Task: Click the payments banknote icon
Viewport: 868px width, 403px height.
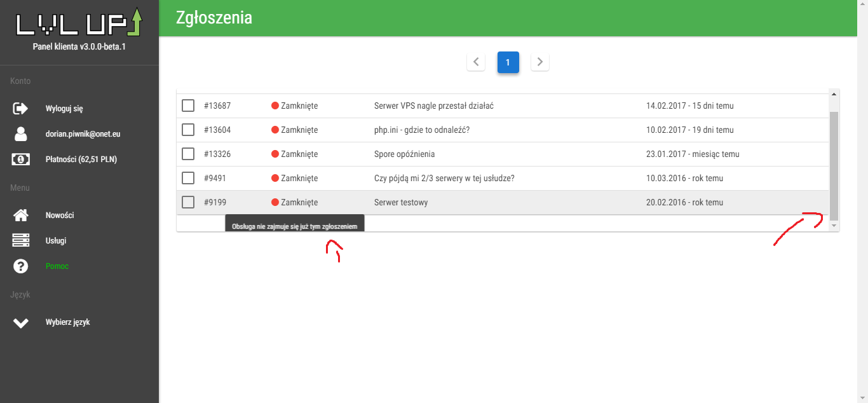Action: point(21,160)
